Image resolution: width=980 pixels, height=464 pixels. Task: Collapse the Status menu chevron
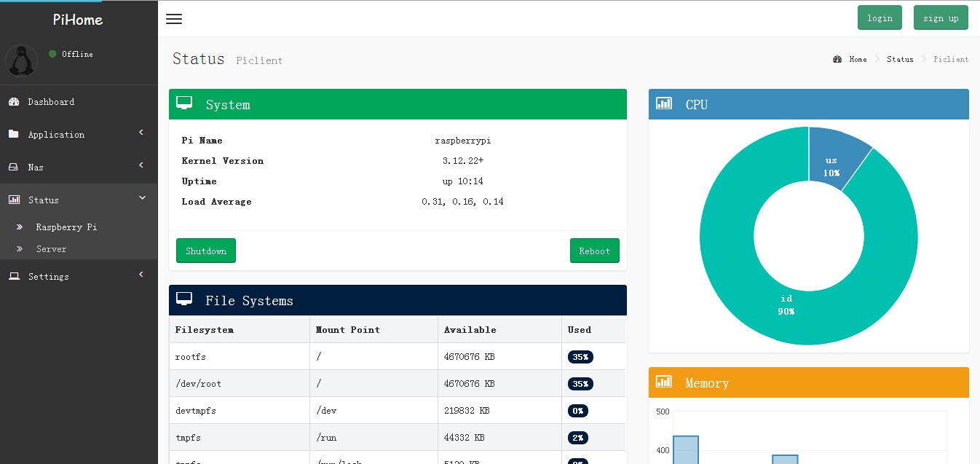tap(142, 198)
